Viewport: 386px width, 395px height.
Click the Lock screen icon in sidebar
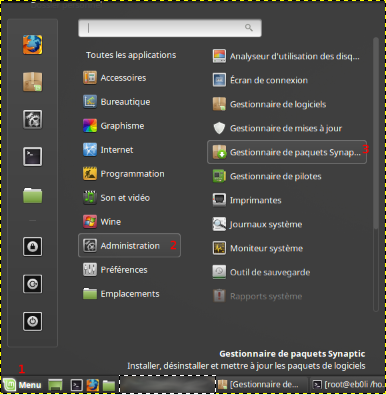click(32, 247)
